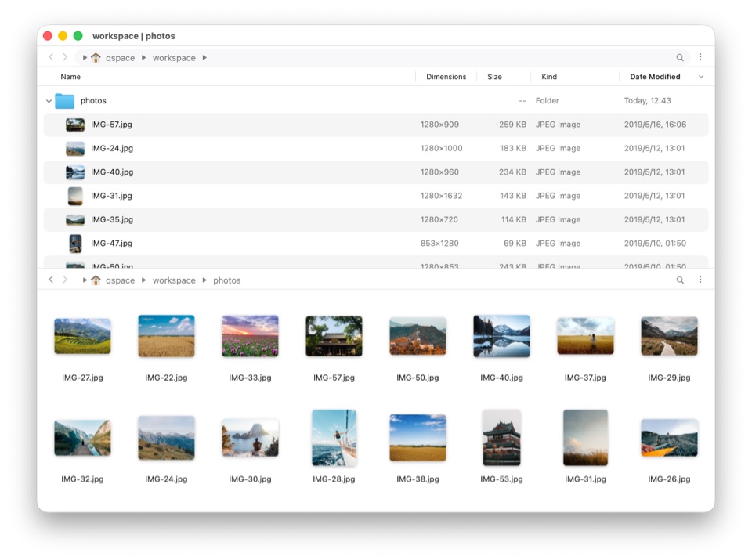Click the Dimensions column header
The width and height of the screenshot is (752, 560).
point(446,77)
